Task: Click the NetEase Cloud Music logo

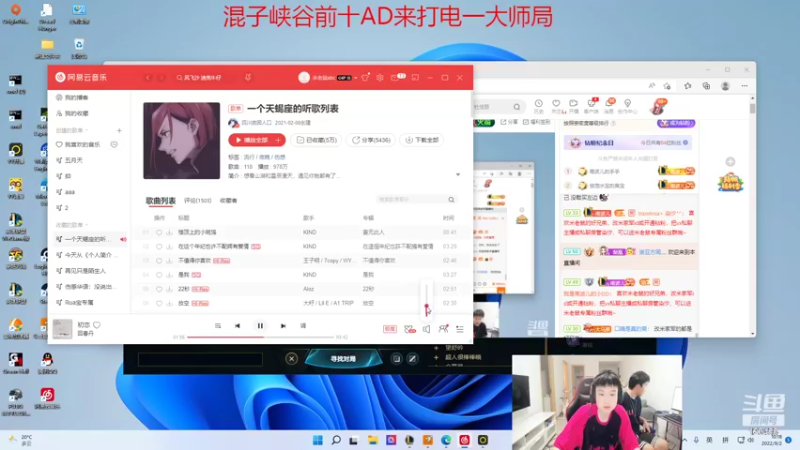Action: click(x=81, y=78)
